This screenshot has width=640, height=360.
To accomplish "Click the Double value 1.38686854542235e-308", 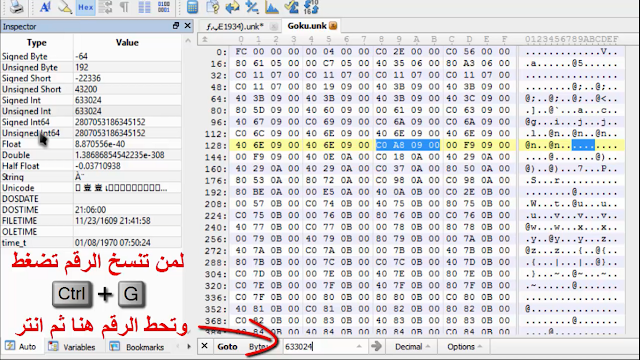I will 120,155.
